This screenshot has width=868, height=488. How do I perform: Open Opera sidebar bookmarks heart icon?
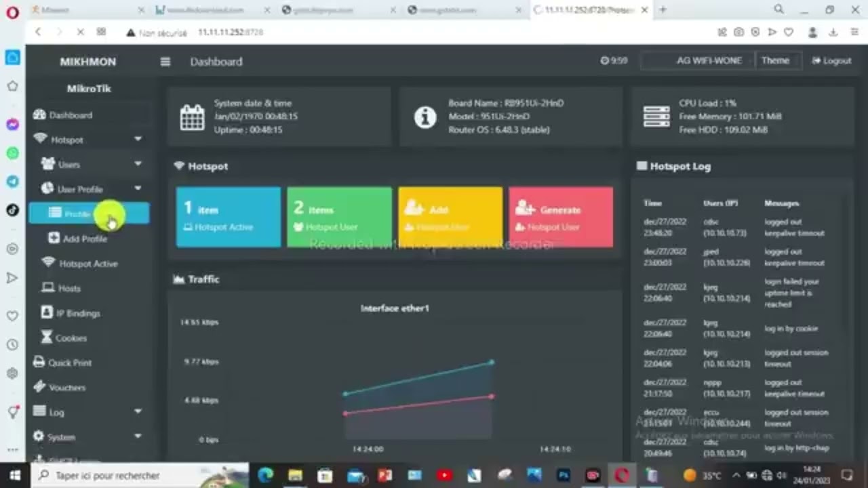[x=12, y=316]
